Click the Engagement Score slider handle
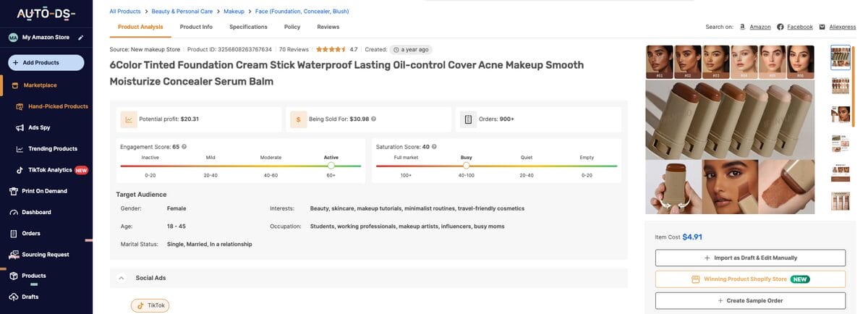The width and height of the screenshot is (868, 314). tap(331, 166)
